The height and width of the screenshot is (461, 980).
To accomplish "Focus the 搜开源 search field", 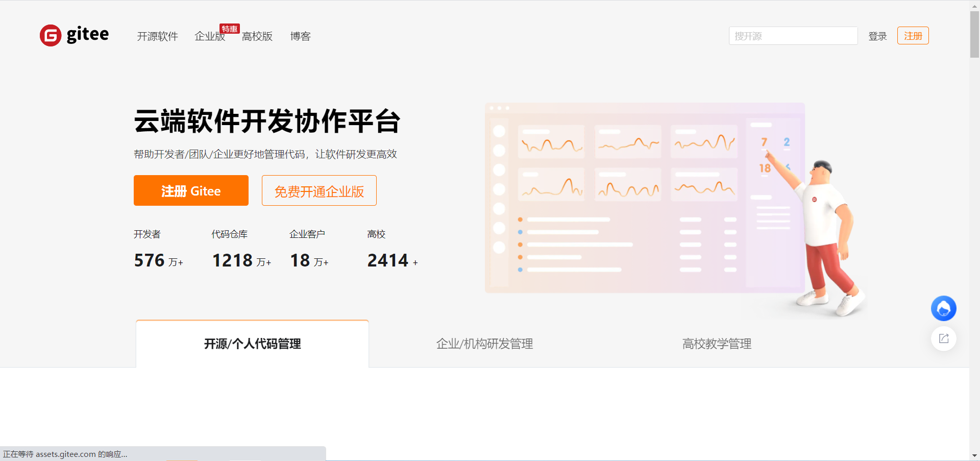I will pyautogui.click(x=793, y=36).
